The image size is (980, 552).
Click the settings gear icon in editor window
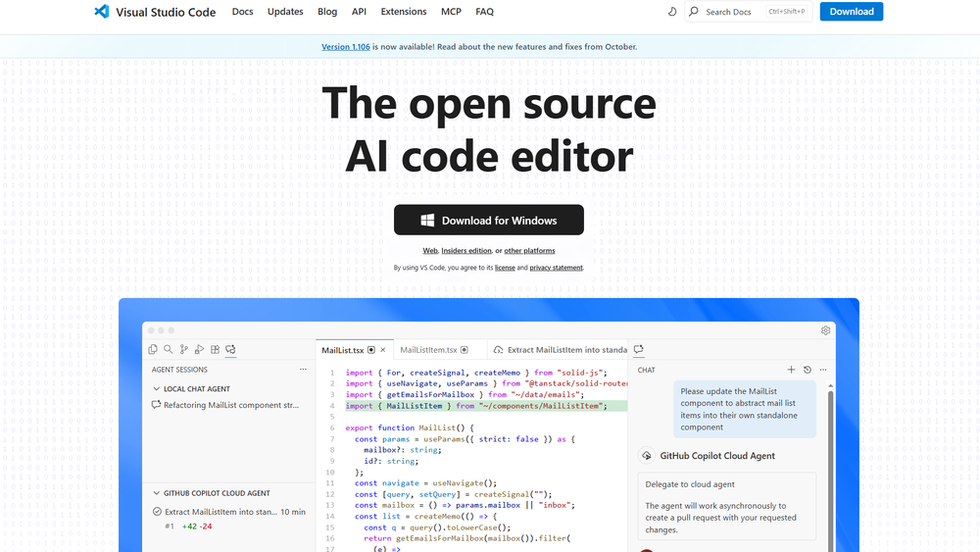click(x=825, y=330)
